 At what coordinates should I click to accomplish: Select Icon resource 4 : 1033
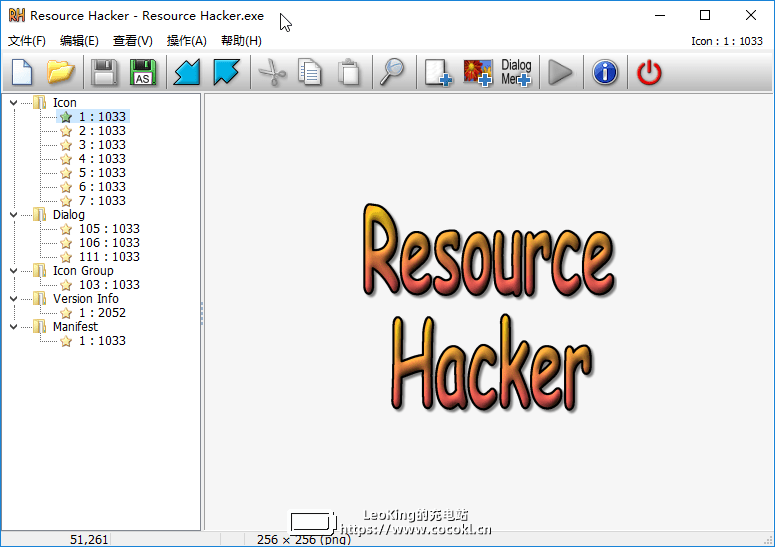[102, 159]
